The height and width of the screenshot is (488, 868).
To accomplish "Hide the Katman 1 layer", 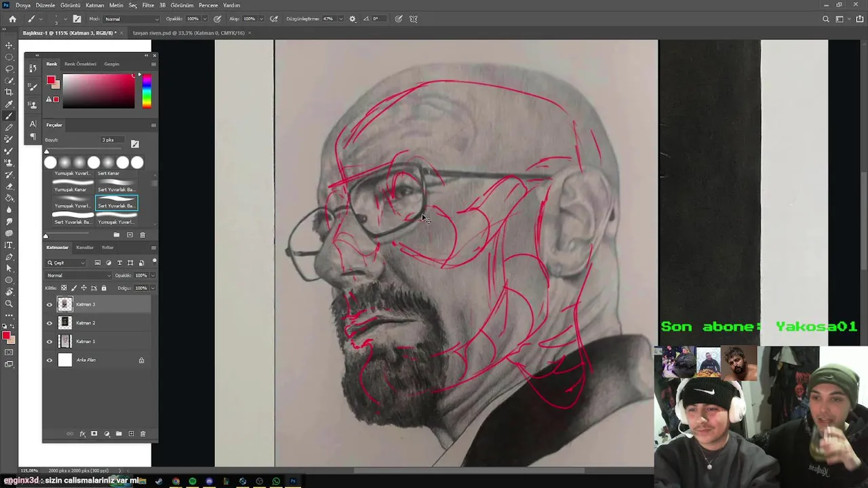I will click(x=49, y=342).
